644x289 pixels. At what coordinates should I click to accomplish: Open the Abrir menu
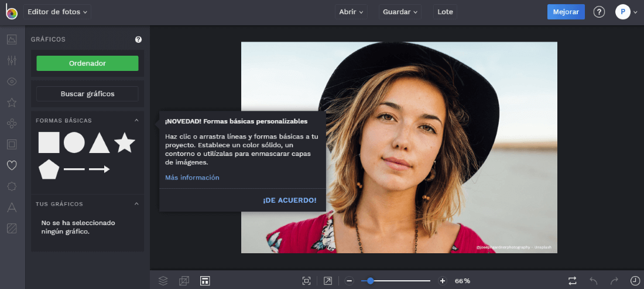(x=351, y=12)
